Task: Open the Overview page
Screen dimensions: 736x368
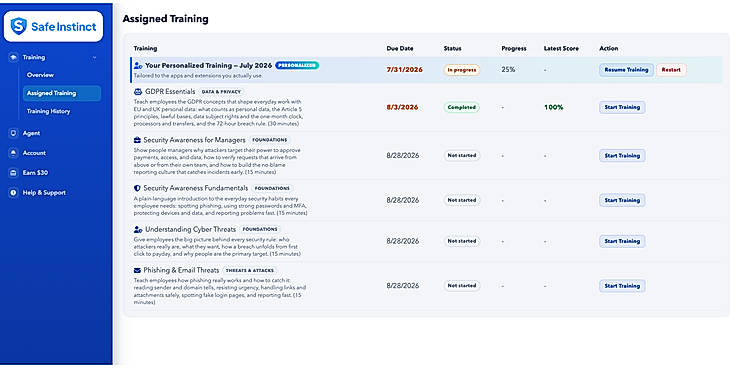Action: coord(40,75)
